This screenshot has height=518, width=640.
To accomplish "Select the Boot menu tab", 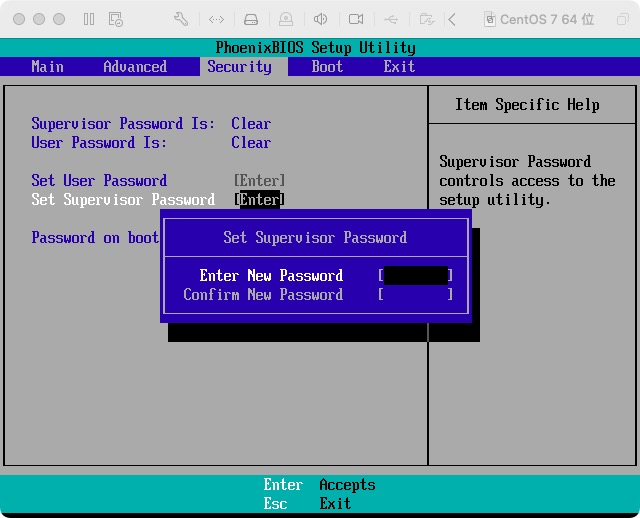I will (327, 67).
